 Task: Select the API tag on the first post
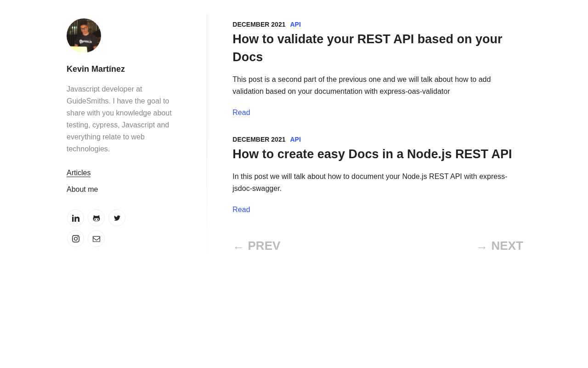[x=295, y=24]
